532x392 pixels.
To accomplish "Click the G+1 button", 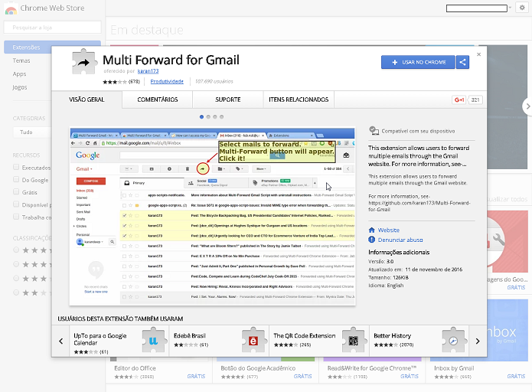I will click(459, 100).
